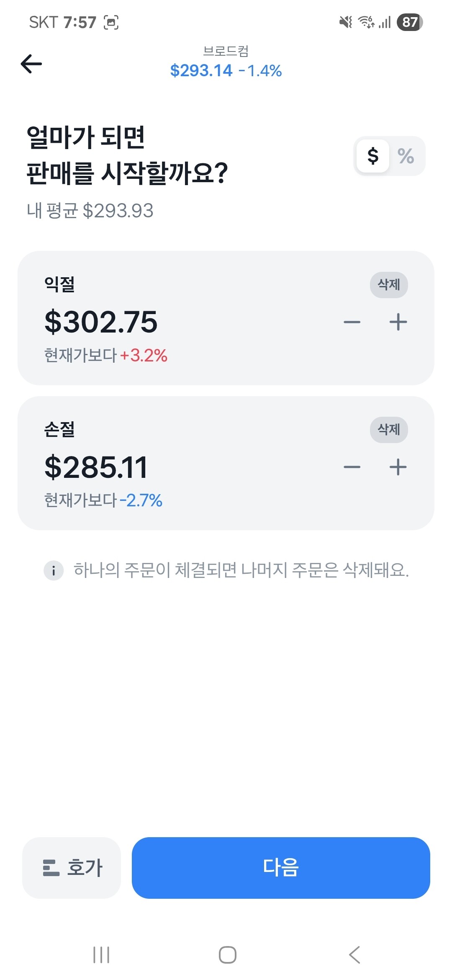Tap the Android home navigation button
The width and height of the screenshot is (452, 980).
tap(227, 955)
